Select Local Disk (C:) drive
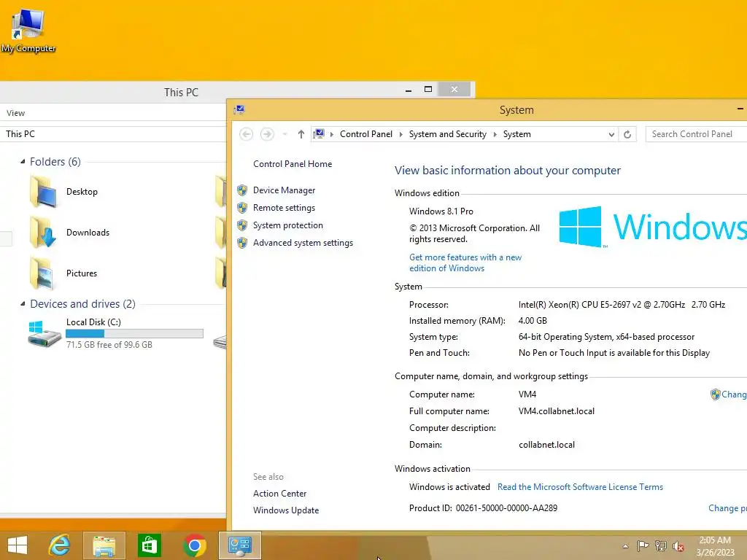The width and height of the screenshot is (747, 560). [x=116, y=333]
